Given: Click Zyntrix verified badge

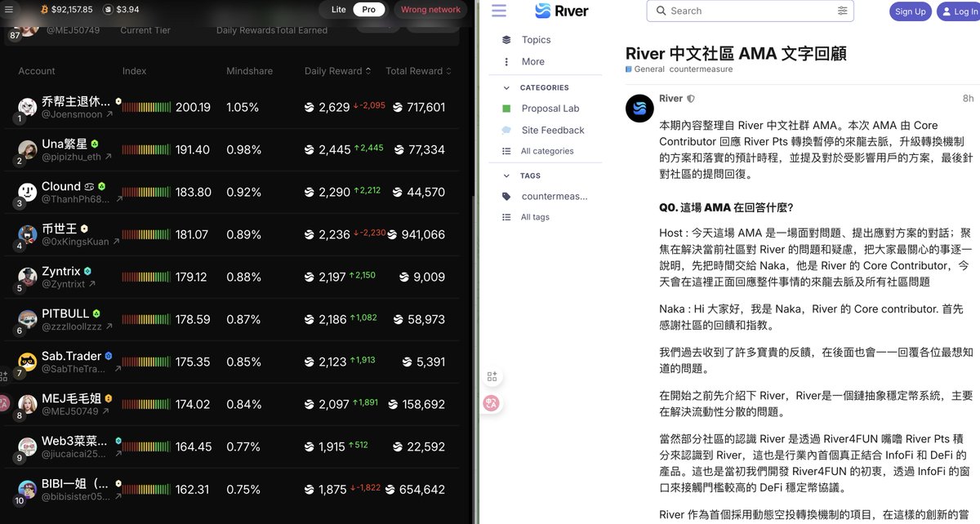Looking at the screenshot, I should (x=87, y=271).
